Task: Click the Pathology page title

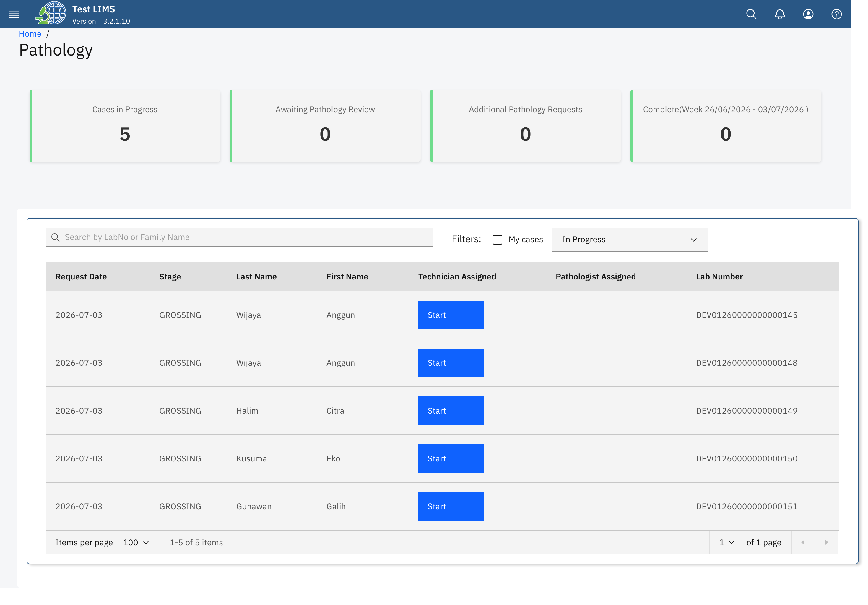Action: click(56, 50)
